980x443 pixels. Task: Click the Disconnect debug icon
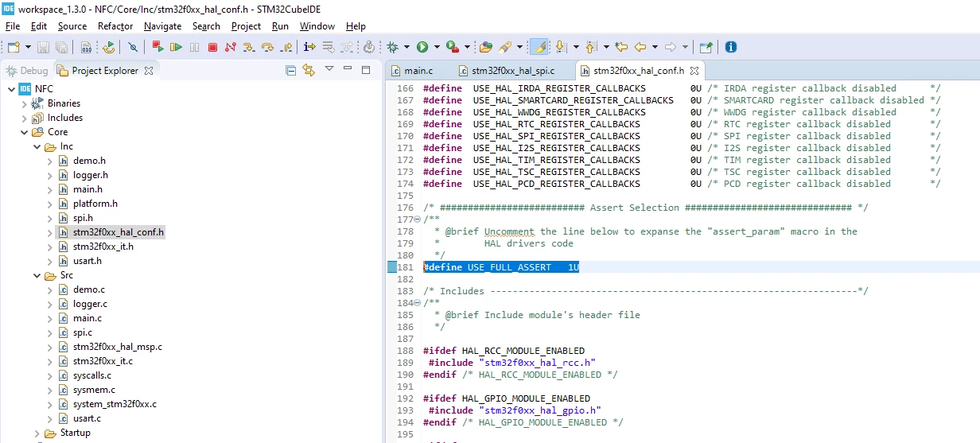pos(231,47)
